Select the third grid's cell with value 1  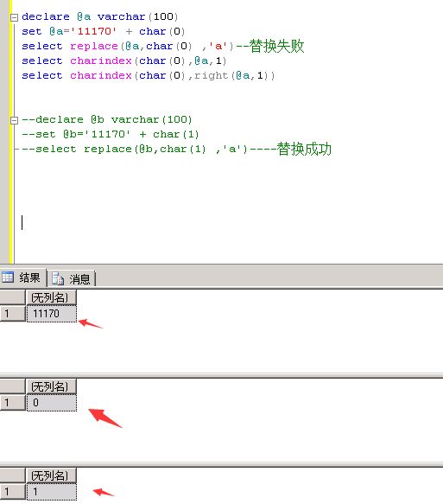tap(51, 491)
